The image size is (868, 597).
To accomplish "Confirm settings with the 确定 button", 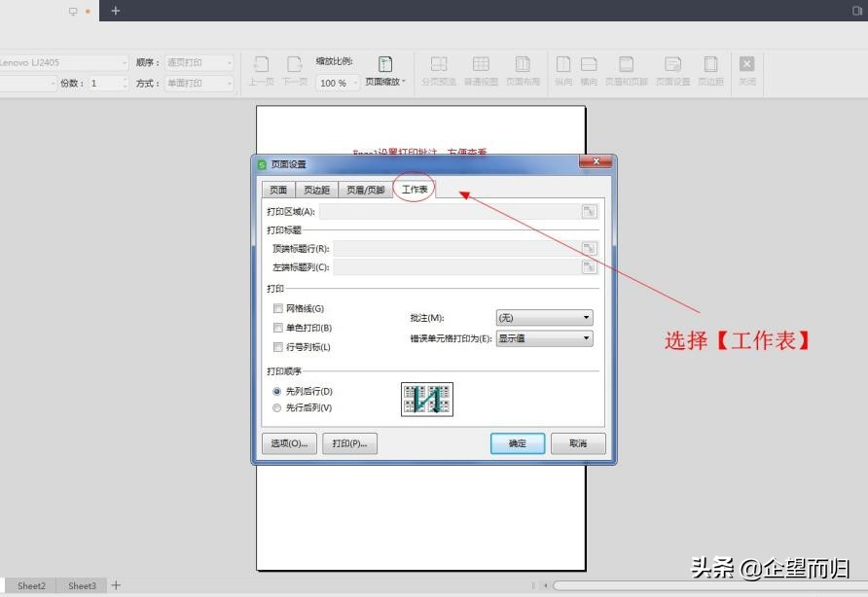I will tap(517, 443).
